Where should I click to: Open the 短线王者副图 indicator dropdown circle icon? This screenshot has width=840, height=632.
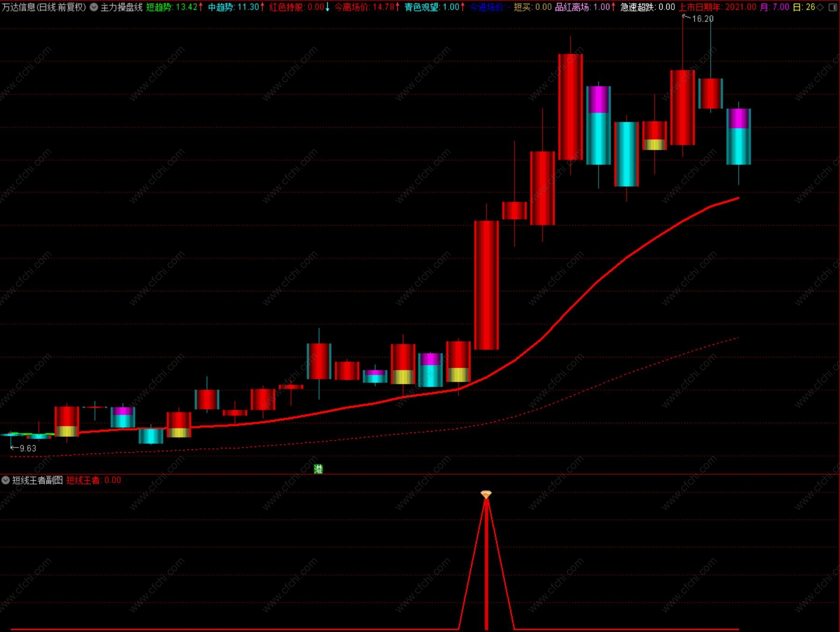[x=6, y=480]
